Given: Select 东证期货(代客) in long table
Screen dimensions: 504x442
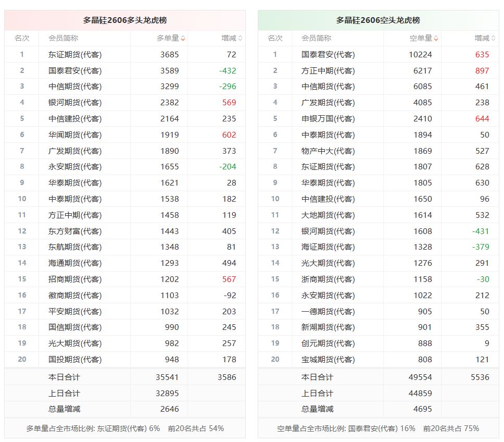Looking at the screenshot, I should tap(75, 54).
